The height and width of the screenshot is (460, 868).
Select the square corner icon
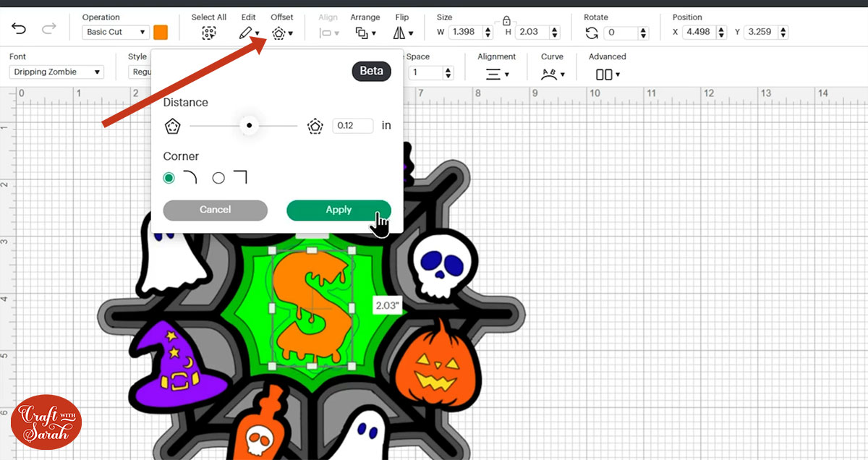pyautogui.click(x=239, y=178)
